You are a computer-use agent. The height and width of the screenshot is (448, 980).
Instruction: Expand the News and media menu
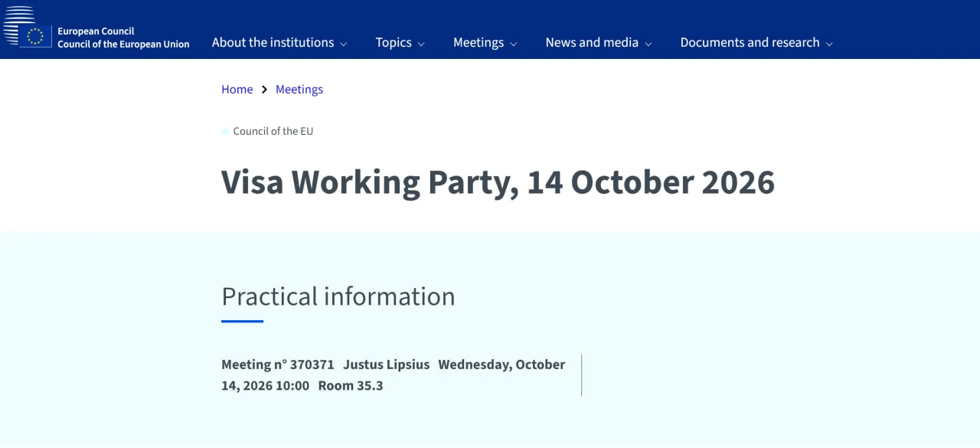pyautogui.click(x=599, y=43)
